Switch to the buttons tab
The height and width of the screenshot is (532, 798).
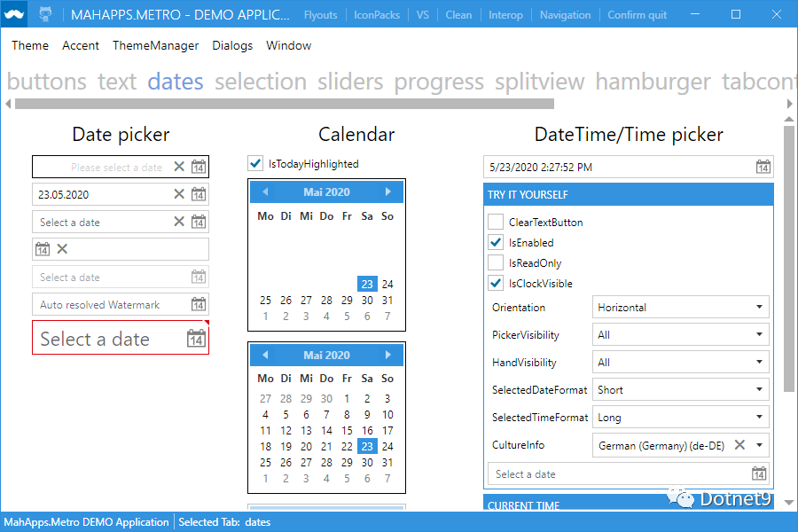[47, 82]
